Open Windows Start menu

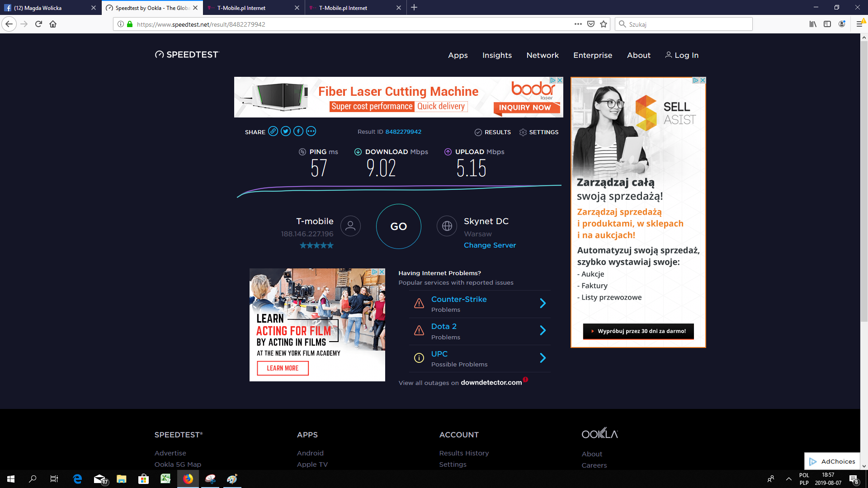click(x=11, y=479)
